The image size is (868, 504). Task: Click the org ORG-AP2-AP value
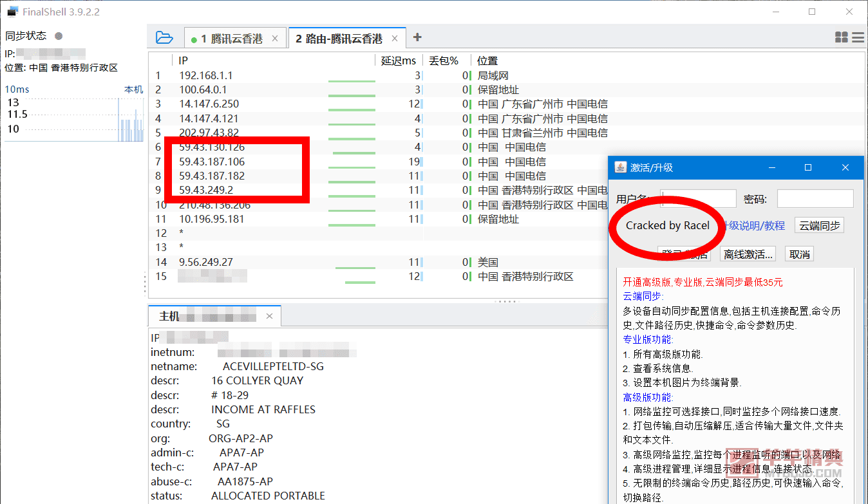click(x=241, y=438)
